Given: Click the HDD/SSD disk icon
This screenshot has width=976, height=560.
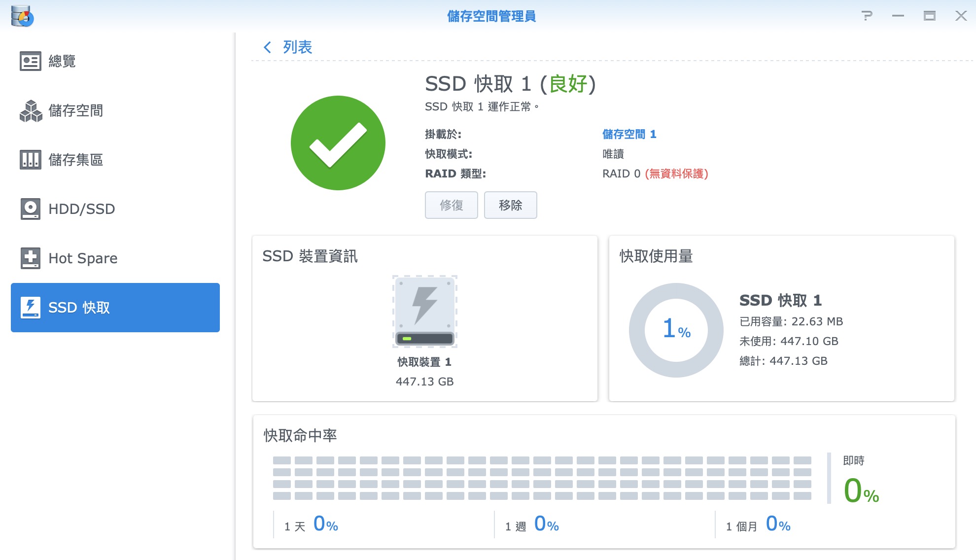Looking at the screenshot, I should point(30,209).
